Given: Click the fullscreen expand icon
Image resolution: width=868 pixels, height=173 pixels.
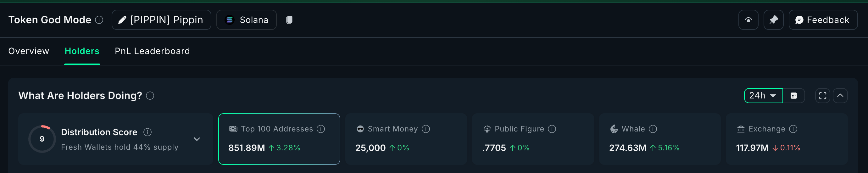Looking at the screenshot, I should pyautogui.click(x=822, y=96).
